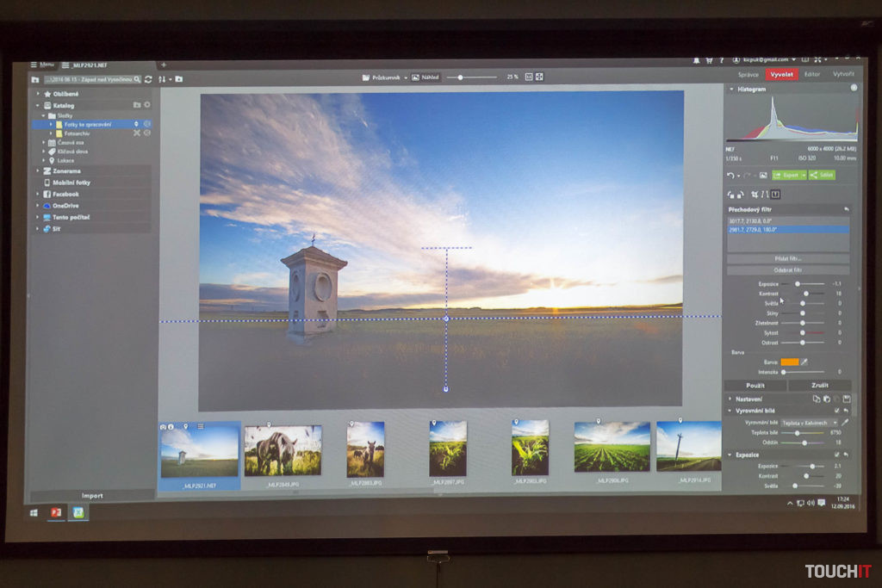Expand the Zonerama tree node
Image resolution: width=882 pixels, height=588 pixels.
click(38, 171)
